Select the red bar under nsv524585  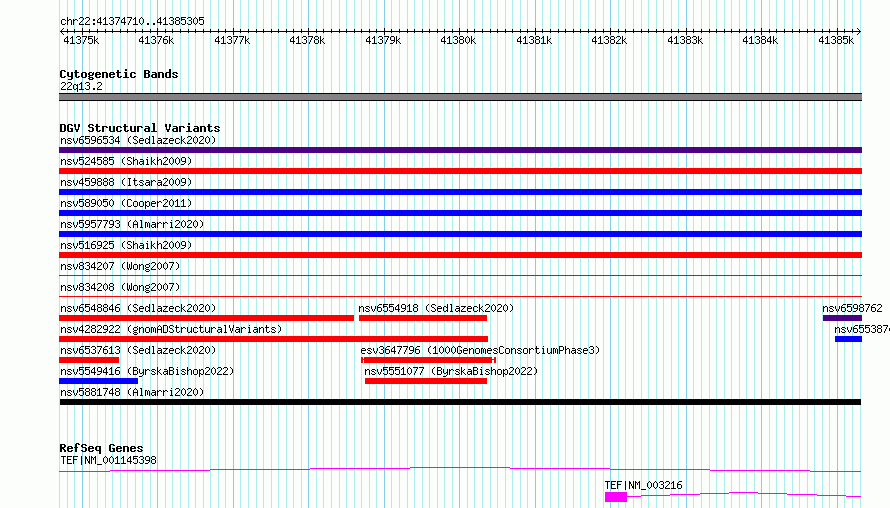pyautogui.click(x=460, y=171)
